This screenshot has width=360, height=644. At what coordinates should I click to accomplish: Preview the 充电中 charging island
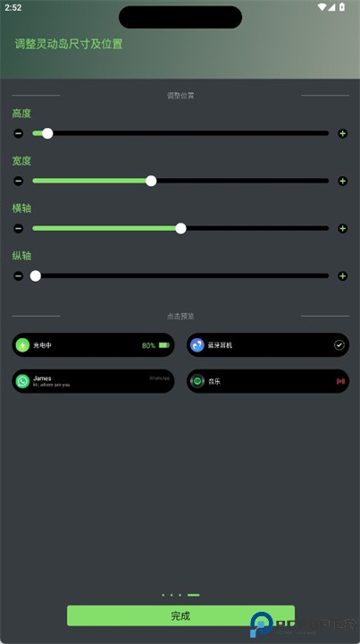click(x=93, y=345)
